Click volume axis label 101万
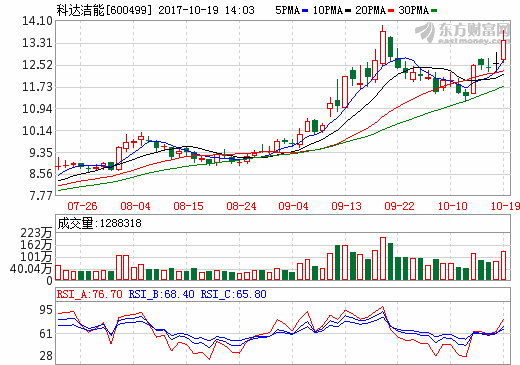Screen dimensions: 520x365 (36, 257)
